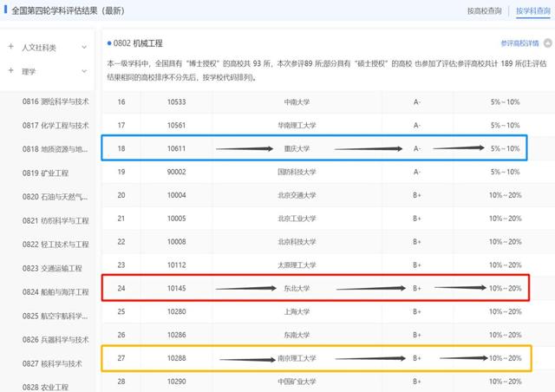Viewport: 555px width, 392px height.
Task: Click the 全国第四轮学科评估结果 page title
Action: click(68, 10)
